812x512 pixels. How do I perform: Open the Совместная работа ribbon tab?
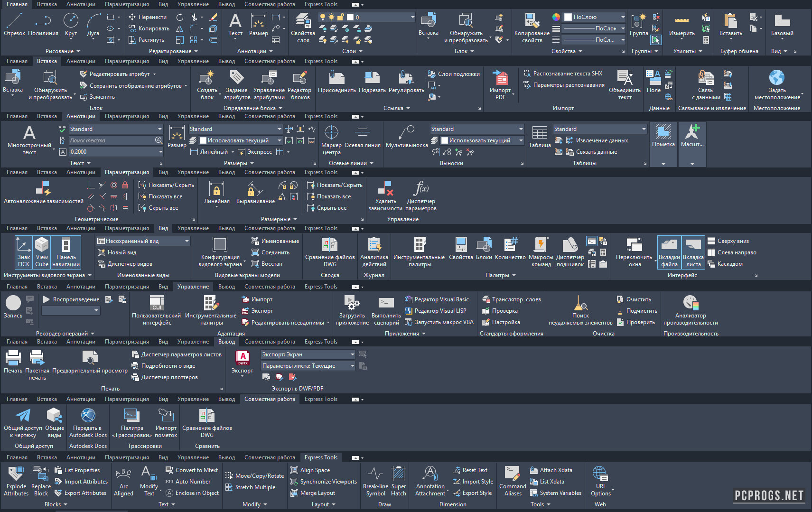270,399
